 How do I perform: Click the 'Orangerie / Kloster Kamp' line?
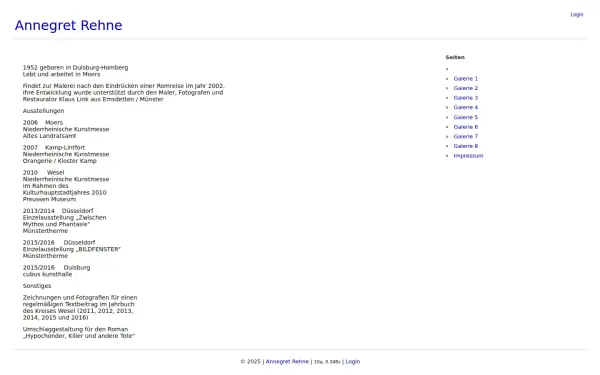click(x=59, y=161)
